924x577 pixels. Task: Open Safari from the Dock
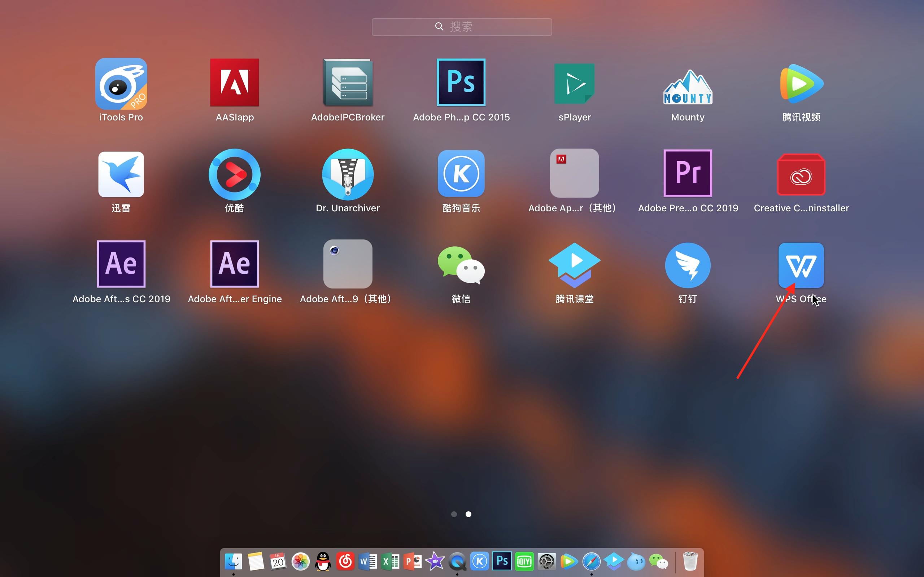(x=592, y=561)
